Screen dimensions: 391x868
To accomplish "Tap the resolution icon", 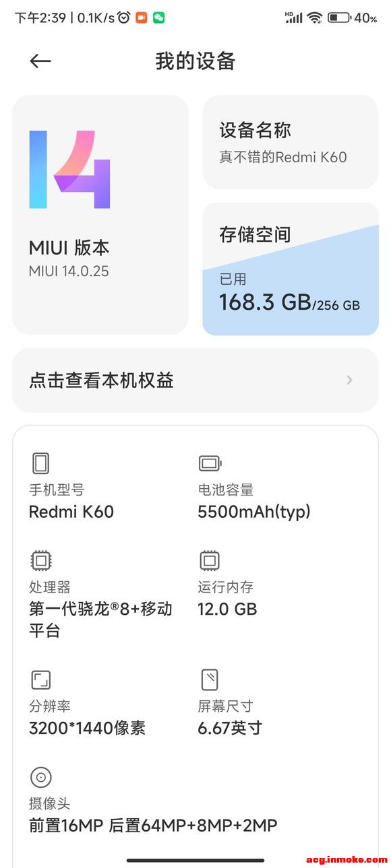I will pyautogui.click(x=41, y=680).
